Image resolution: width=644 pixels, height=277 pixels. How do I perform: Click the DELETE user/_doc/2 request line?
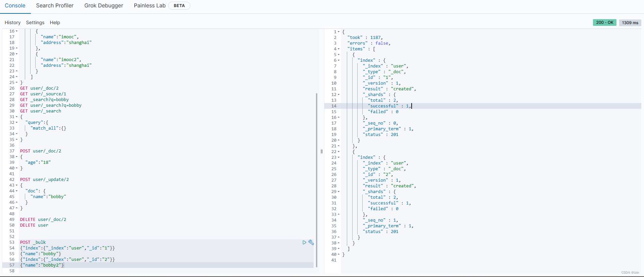tap(43, 220)
